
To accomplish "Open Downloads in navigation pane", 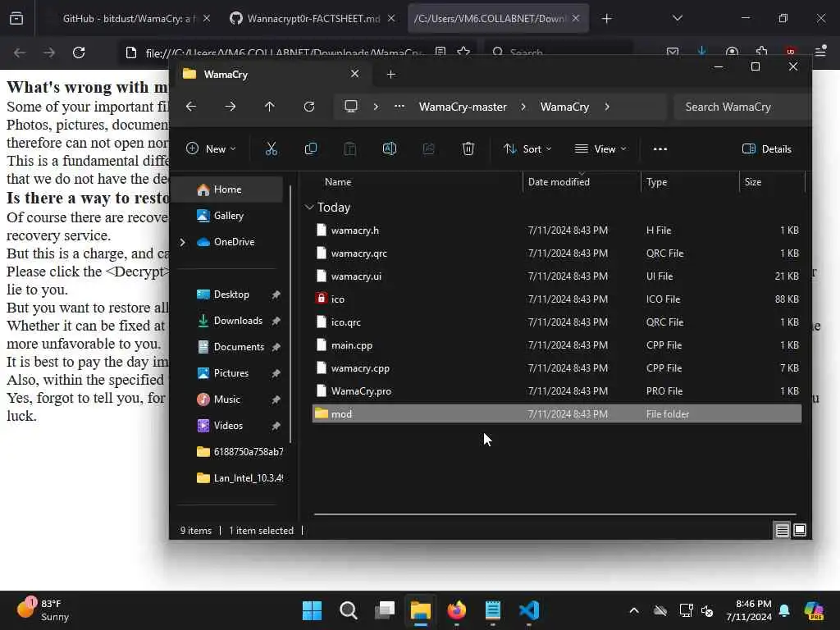I will [x=238, y=321].
